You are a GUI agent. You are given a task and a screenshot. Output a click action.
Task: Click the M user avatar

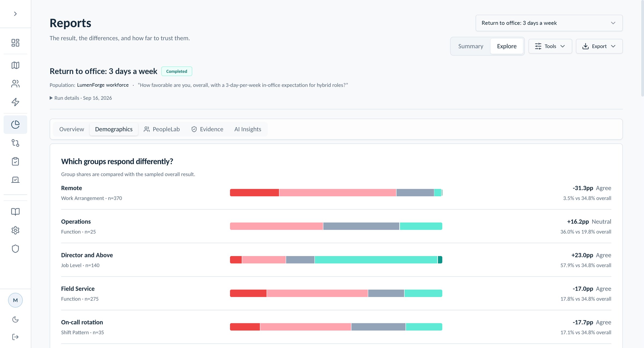(15, 300)
